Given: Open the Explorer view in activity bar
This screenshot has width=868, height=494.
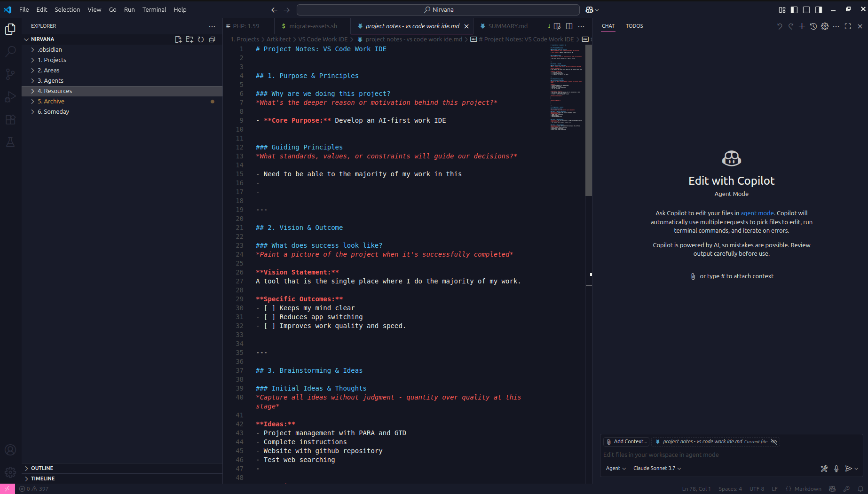Looking at the screenshot, I should click(x=10, y=29).
